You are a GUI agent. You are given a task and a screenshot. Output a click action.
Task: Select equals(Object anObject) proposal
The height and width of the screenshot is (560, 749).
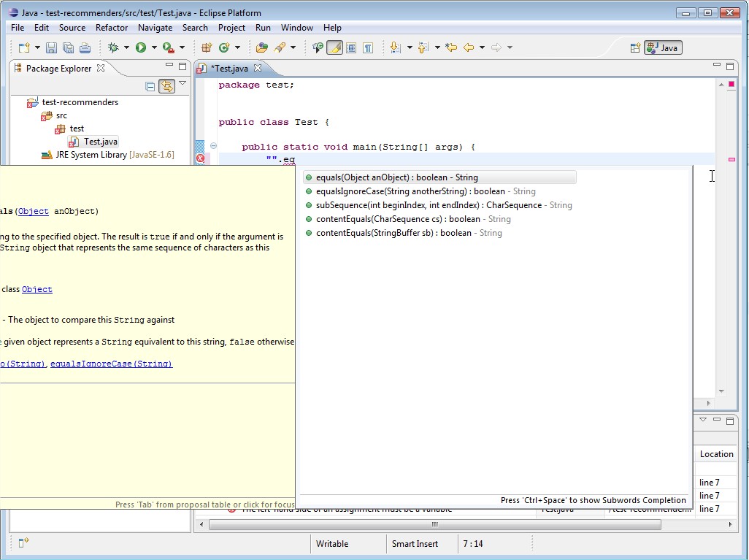(439, 177)
